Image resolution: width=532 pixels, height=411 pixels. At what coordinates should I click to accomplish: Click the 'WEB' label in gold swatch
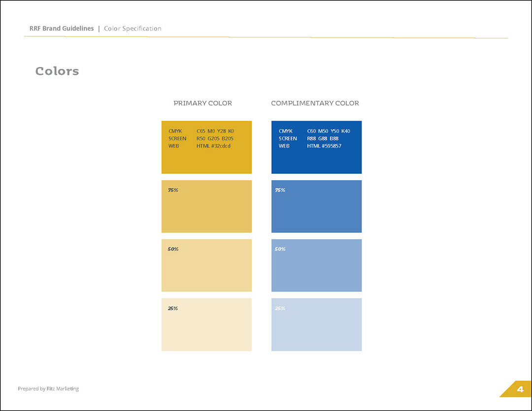174,146
